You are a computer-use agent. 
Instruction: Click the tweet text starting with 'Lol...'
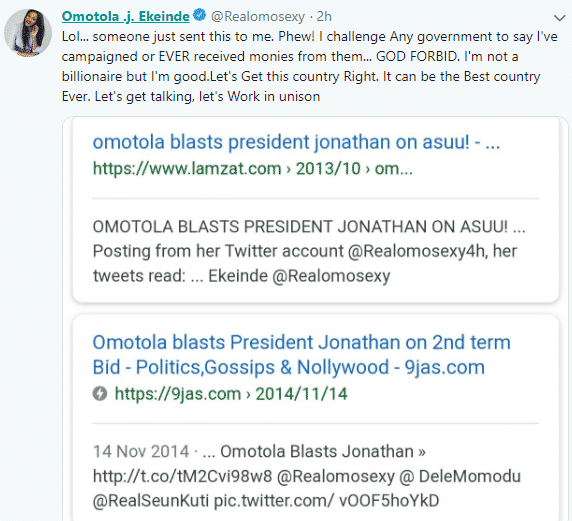point(309,66)
